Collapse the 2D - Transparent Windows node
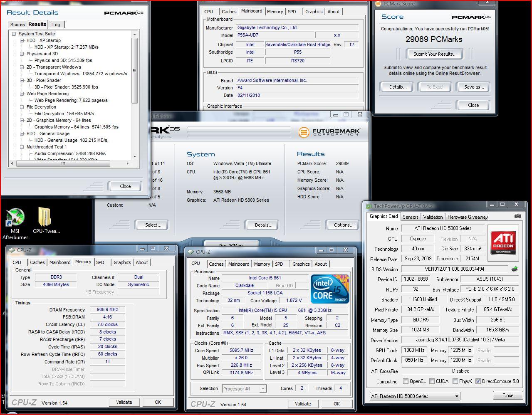Screen dimensions: 532x415 click(22, 67)
